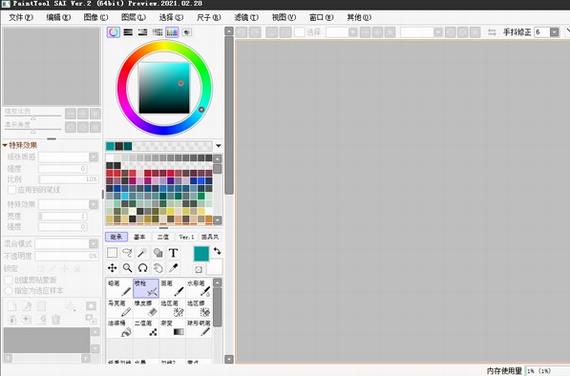Choose the 油漆桶 paint bucket tool
The width and height of the screenshot is (570, 376).
(119, 328)
